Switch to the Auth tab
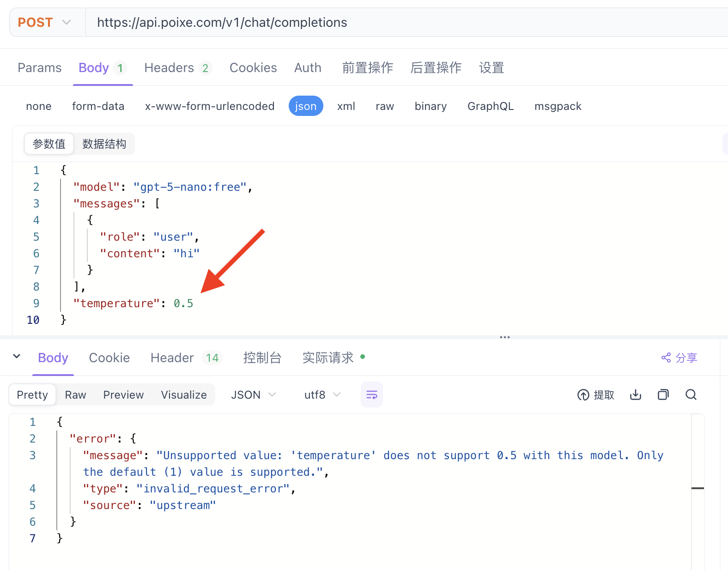 click(x=308, y=68)
